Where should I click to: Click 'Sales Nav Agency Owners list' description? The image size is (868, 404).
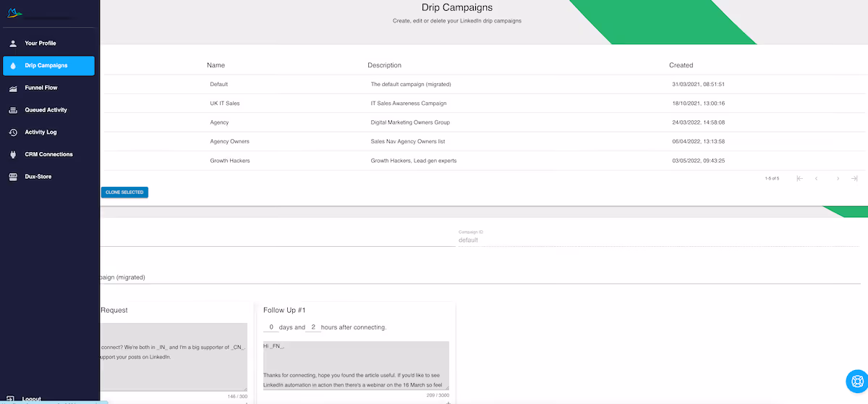[x=407, y=142]
